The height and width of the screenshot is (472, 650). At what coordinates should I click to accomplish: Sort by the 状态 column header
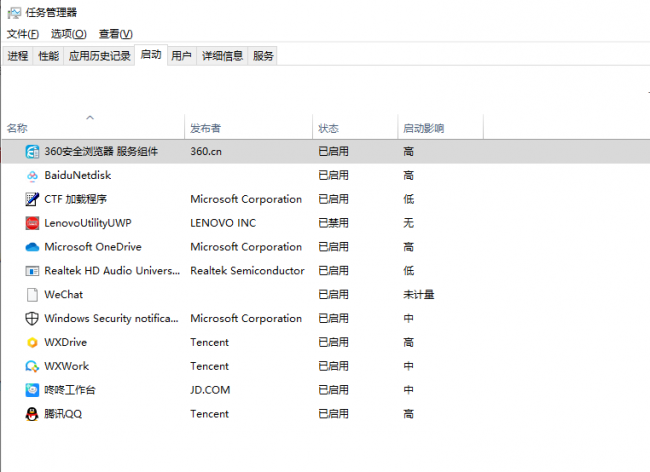[x=355, y=128]
